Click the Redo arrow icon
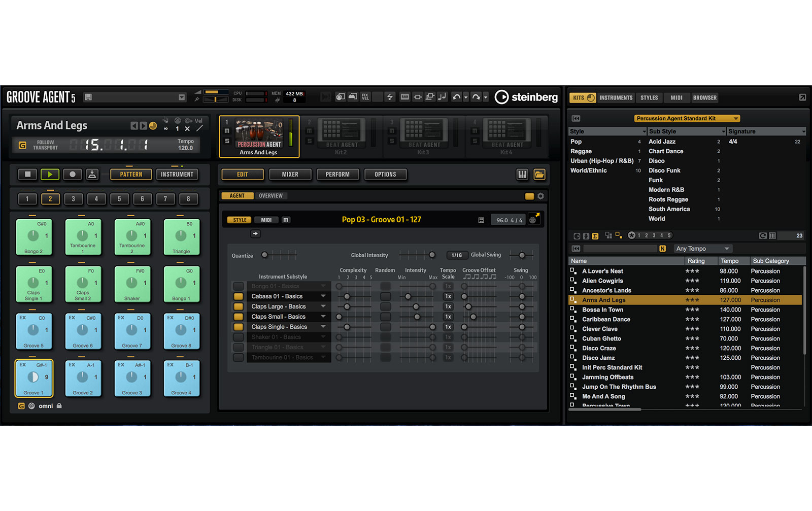The image size is (812, 511). click(476, 97)
